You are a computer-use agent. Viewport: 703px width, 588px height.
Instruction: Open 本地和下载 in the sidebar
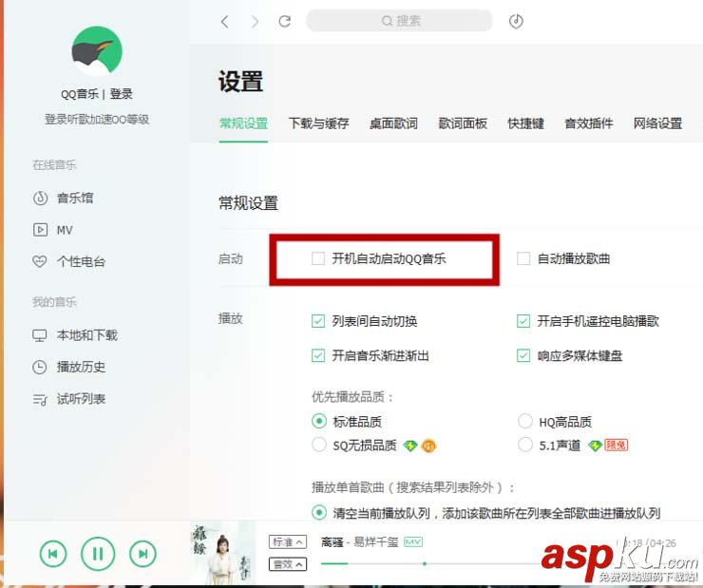tap(75, 335)
